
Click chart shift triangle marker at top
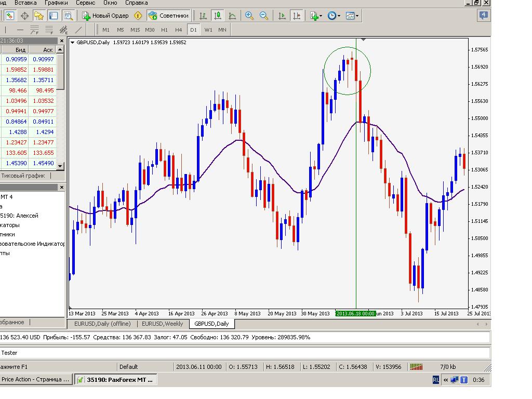tap(363, 39)
